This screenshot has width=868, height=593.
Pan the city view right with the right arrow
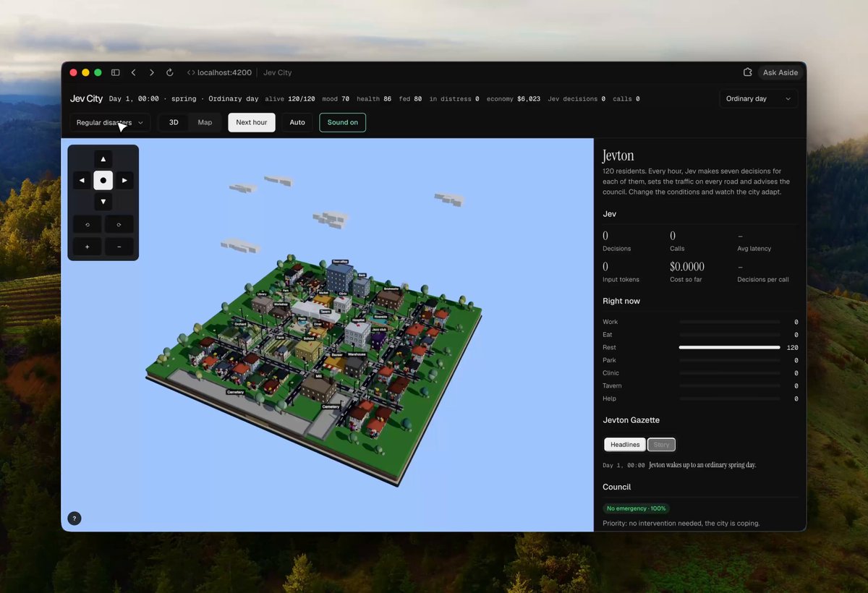[124, 181]
